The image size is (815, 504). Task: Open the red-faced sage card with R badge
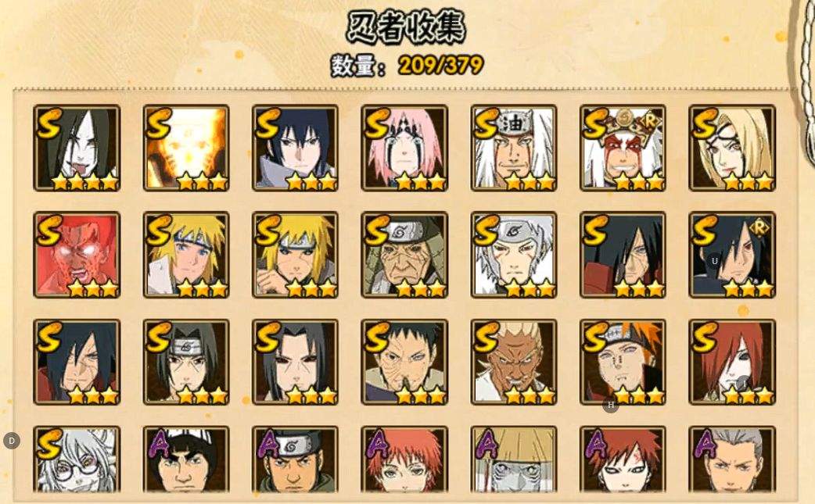coord(623,148)
